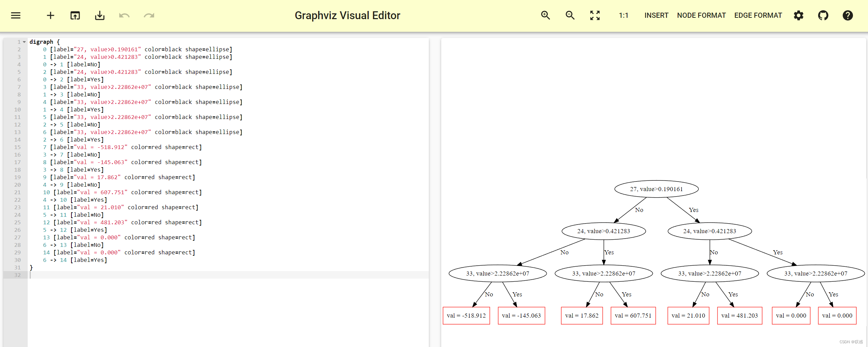Screen dimensions: 868x347
Task: Select left '24, value>0.421283' ellipse node
Action: pyautogui.click(x=604, y=231)
